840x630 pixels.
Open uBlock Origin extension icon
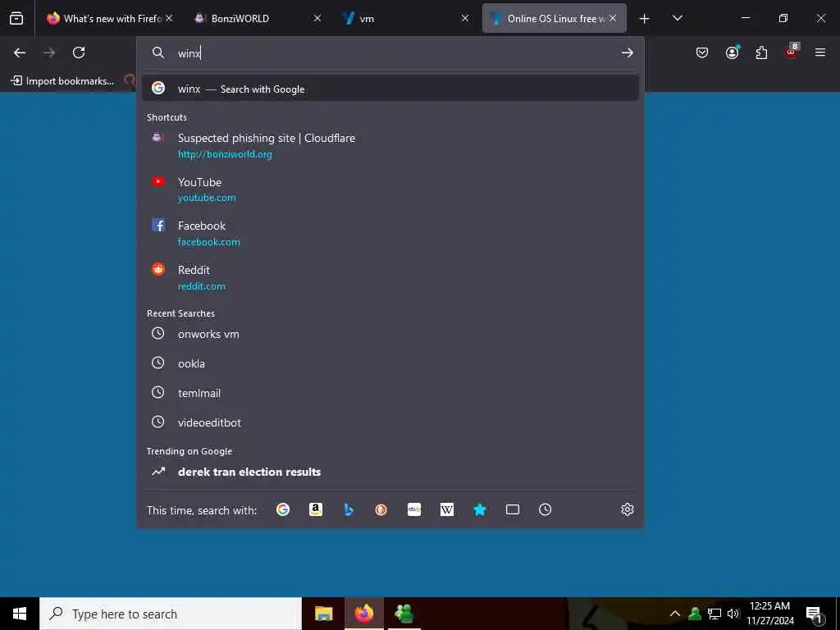click(792, 52)
